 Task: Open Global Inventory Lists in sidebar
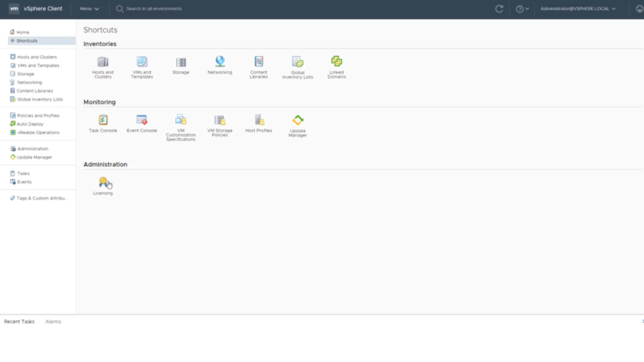36,100
